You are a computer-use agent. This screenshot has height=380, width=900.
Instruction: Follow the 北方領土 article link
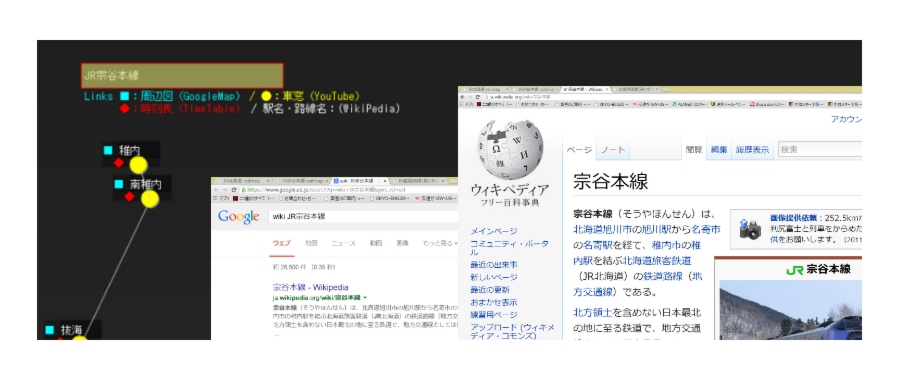pyautogui.click(x=593, y=313)
